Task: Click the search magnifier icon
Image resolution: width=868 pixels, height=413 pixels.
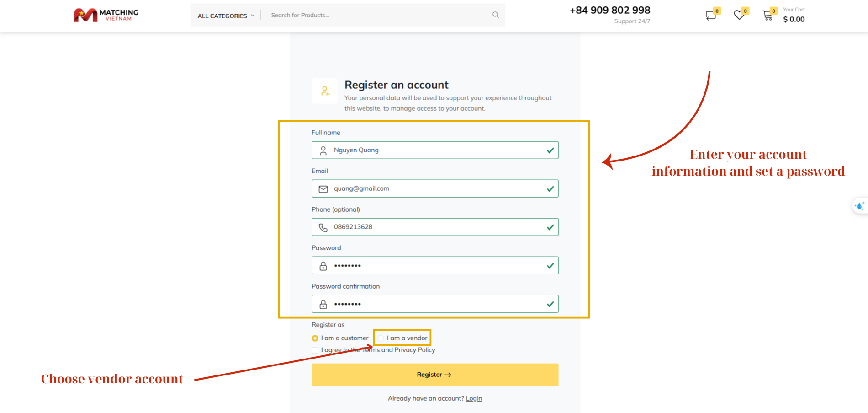Action: click(495, 15)
